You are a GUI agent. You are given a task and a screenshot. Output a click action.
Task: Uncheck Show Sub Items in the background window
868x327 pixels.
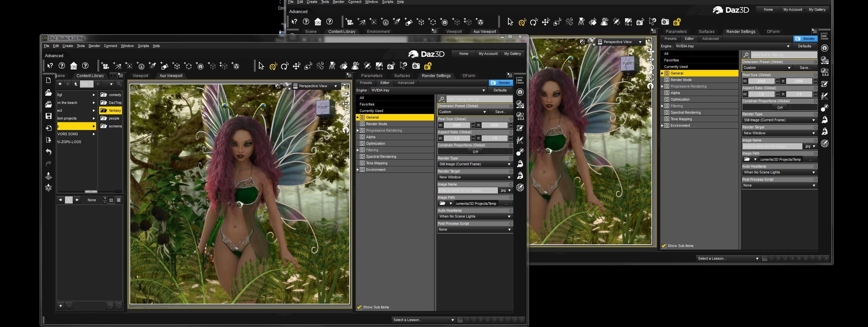tap(664, 246)
